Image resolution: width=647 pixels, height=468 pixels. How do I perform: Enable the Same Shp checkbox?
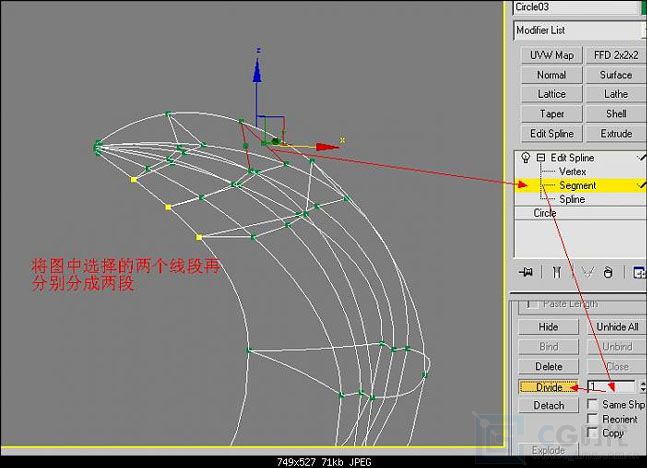pos(593,404)
